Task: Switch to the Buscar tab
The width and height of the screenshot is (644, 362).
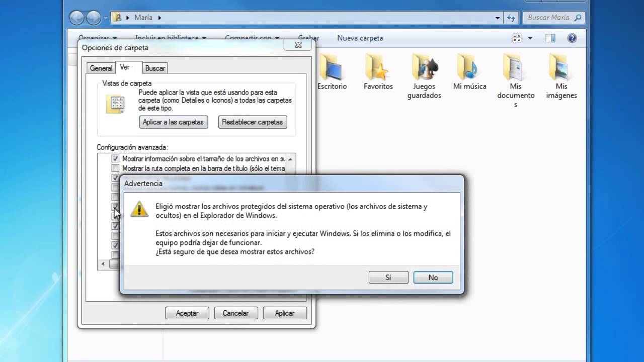Action: (x=154, y=68)
